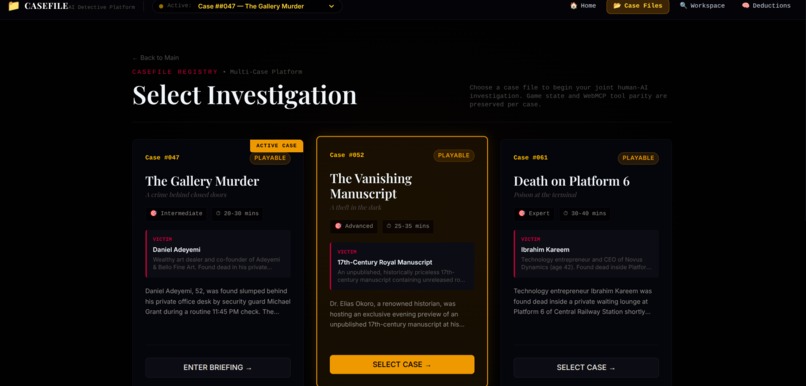Screen dimensions: 806x386
Task: Click SELECT CASE for The Vanishing Manuscript
Action: click(402, 364)
